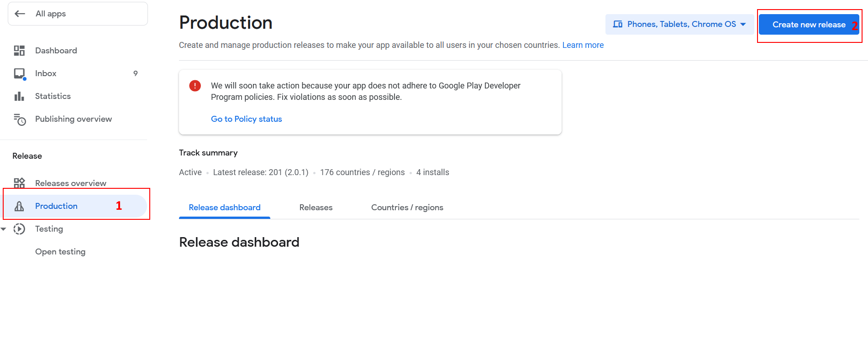Click the red policy warning icon

click(x=195, y=86)
